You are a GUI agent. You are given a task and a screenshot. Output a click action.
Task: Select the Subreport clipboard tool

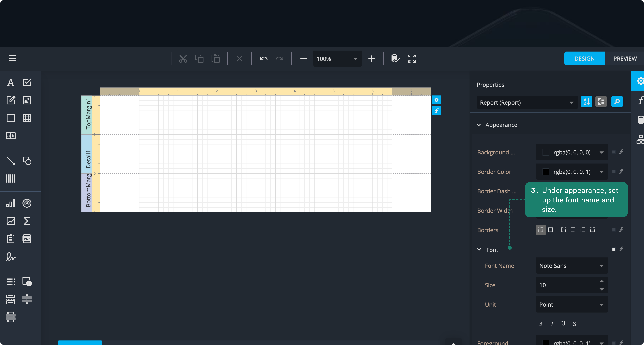(x=11, y=239)
